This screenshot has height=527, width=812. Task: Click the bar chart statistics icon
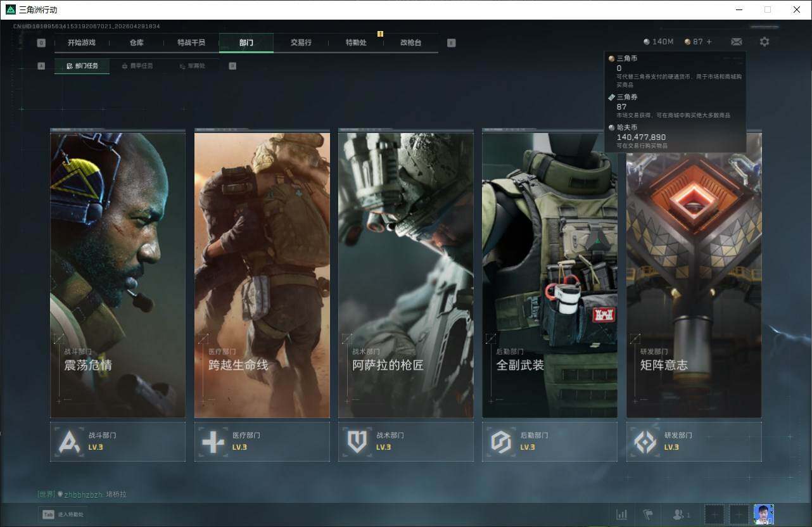click(x=621, y=514)
